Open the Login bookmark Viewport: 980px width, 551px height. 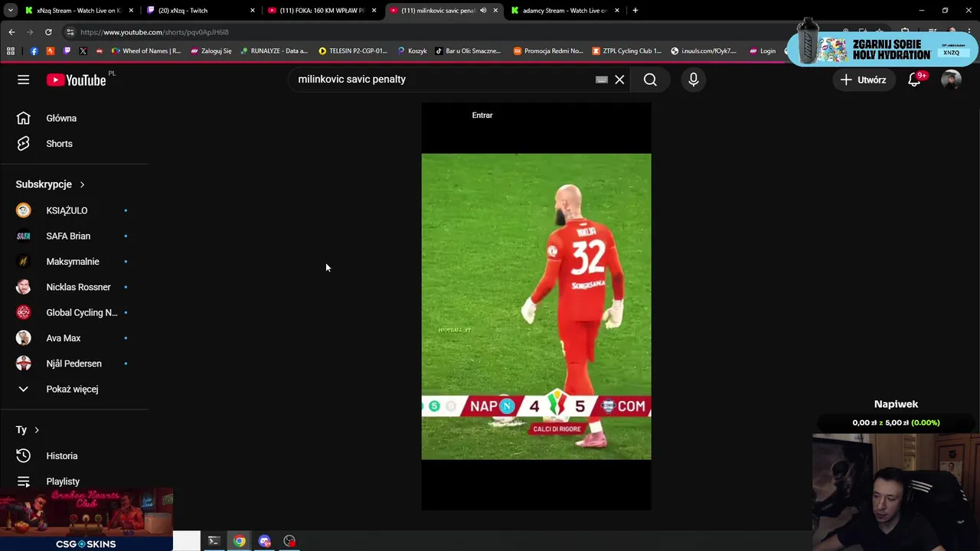[763, 51]
